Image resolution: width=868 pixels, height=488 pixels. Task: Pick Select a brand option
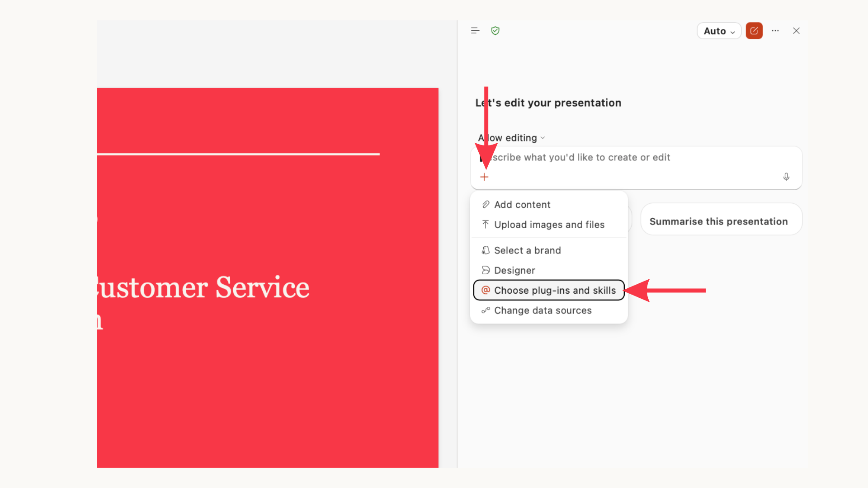pos(549,250)
